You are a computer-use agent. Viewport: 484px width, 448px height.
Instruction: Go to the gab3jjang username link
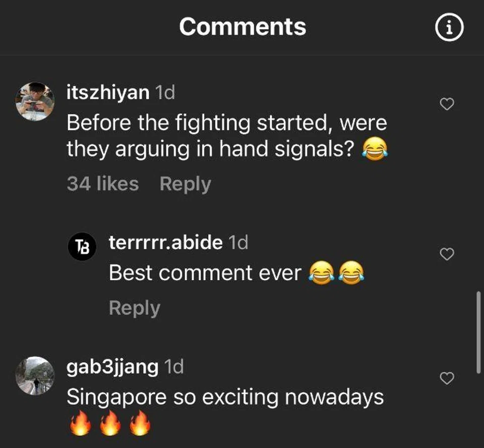pos(112,367)
